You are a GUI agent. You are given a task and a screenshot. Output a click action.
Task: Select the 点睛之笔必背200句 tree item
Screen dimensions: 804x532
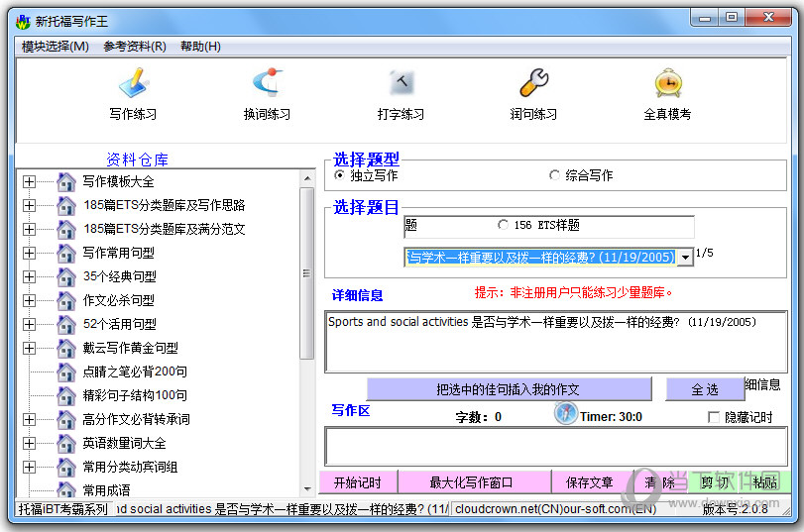135,372
